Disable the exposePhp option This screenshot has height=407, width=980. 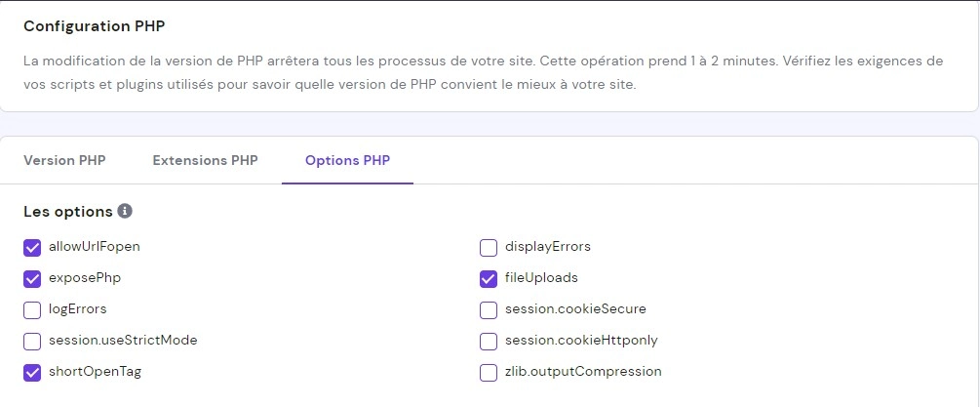click(32, 278)
